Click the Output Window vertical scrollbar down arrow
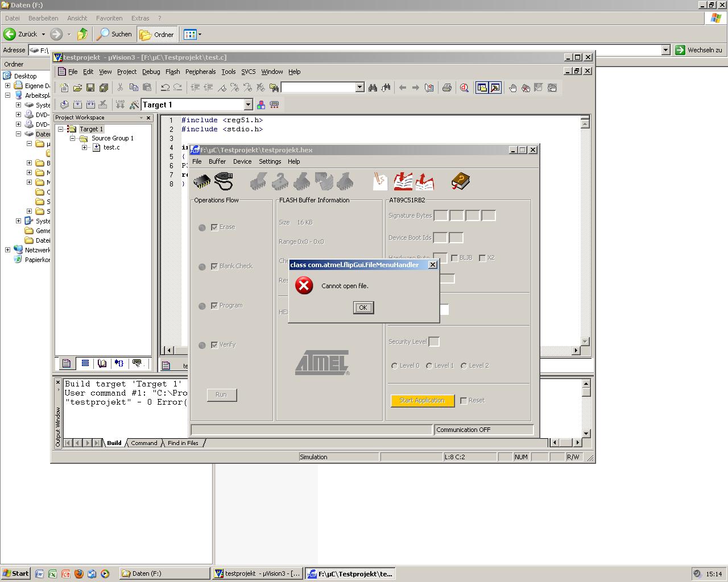The width and height of the screenshot is (728, 582). (x=586, y=433)
